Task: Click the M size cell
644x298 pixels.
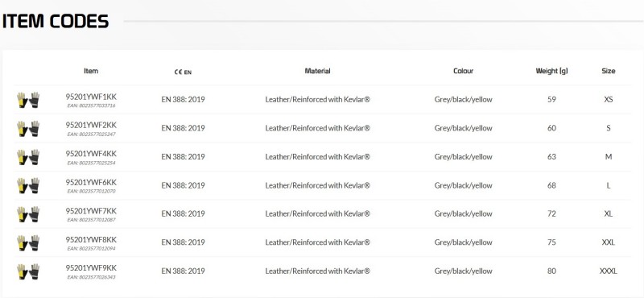Action: [x=609, y=156]
